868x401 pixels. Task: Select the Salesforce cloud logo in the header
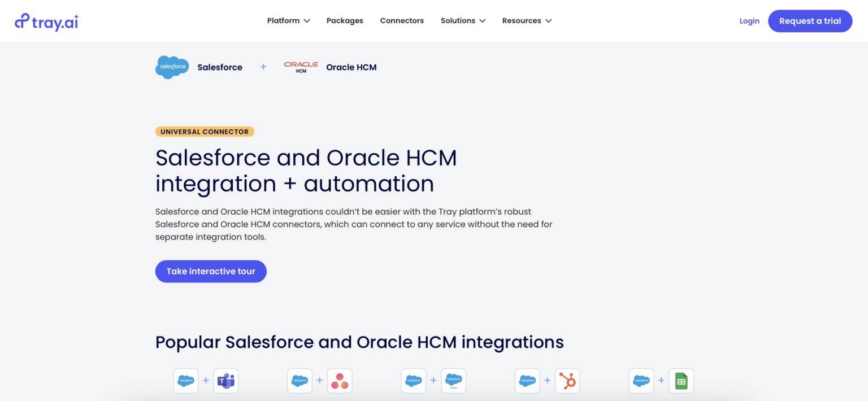[172, 67]
